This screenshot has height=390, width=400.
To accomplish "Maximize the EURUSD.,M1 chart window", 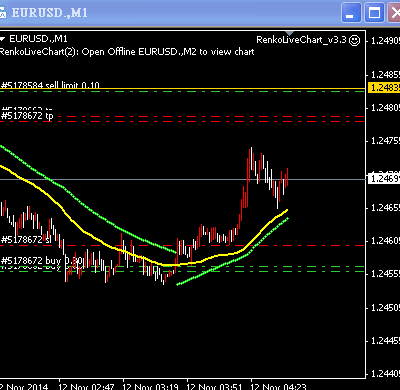I will tap(374, 13).
